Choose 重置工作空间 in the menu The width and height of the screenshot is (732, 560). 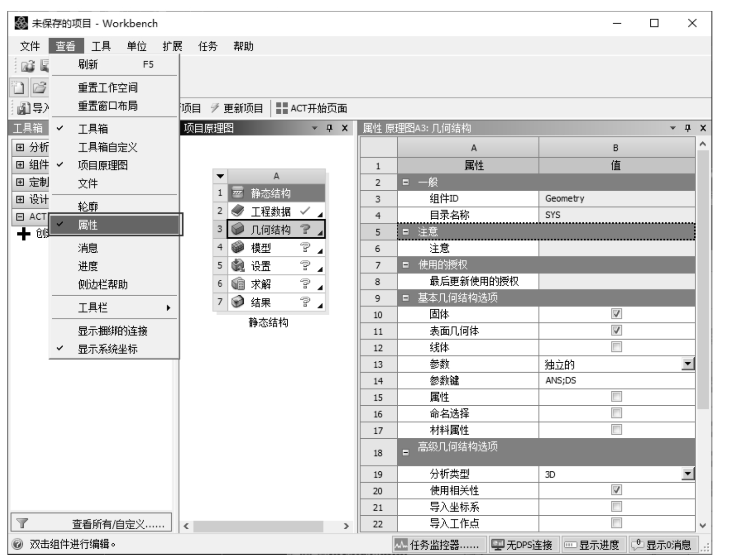point(114,88)
